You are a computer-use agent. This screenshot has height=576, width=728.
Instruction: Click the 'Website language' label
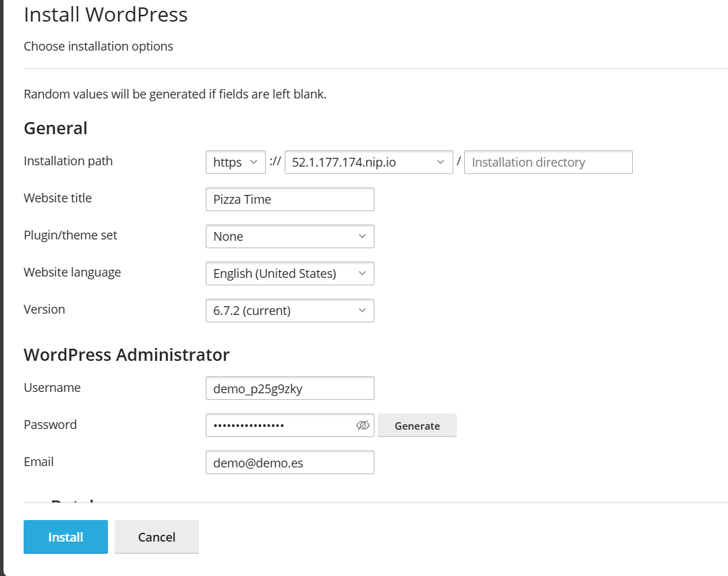pyautogui.click(x=72, y=272)
